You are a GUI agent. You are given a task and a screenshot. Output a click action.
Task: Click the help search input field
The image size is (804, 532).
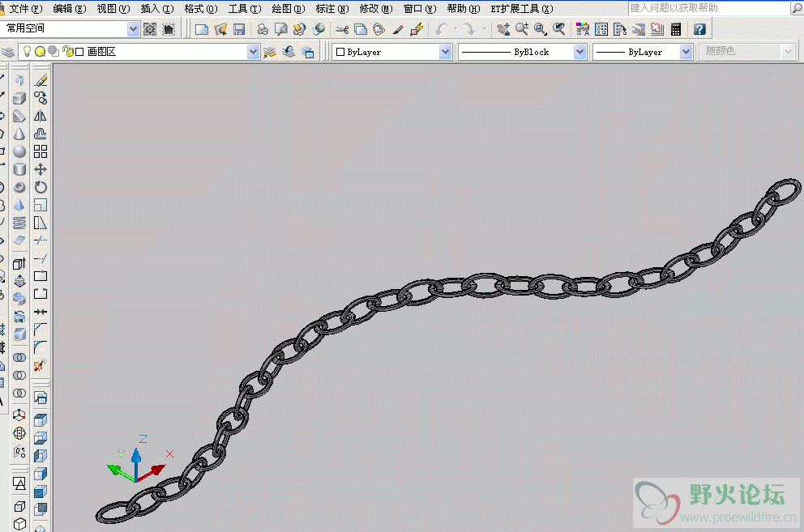point(708,8)
